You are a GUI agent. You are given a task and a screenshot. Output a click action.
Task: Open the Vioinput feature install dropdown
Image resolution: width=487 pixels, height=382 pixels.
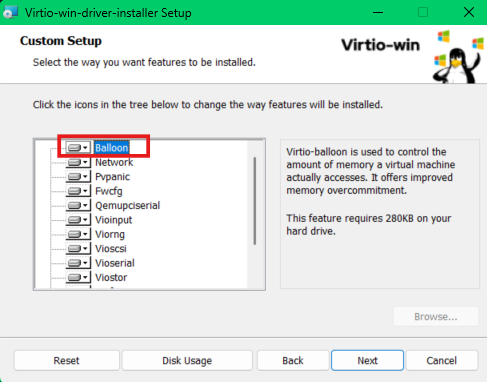[x=78, y=220]
